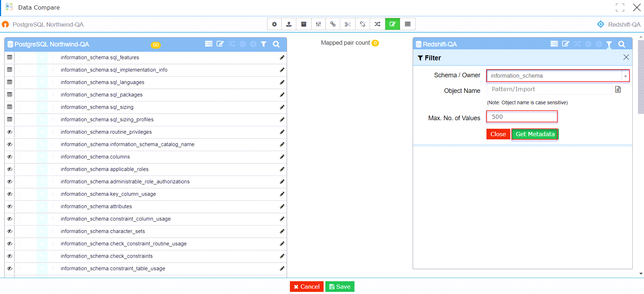Edit the sql_implementation_info row with pencil

point(282,70)
